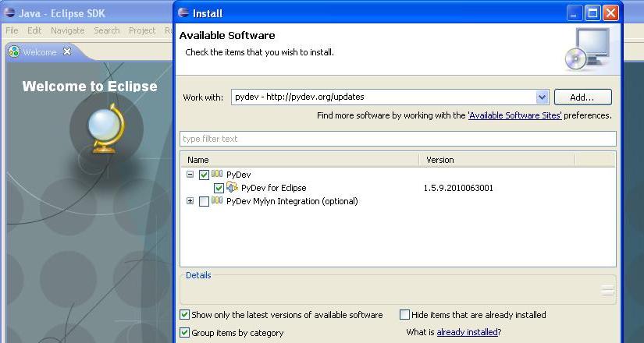Uncheck the PyDev for Eclipse checkbox

(219, 188)
